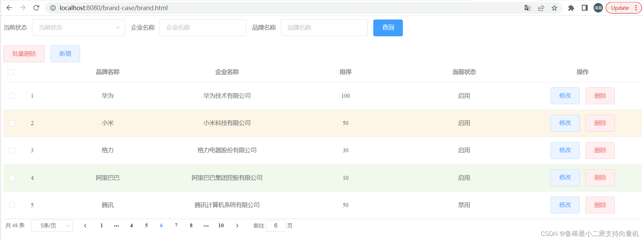Click the 前往 page number input box
Screen dimensions: 644x240
pyautogui.click(x=276, y=226)
